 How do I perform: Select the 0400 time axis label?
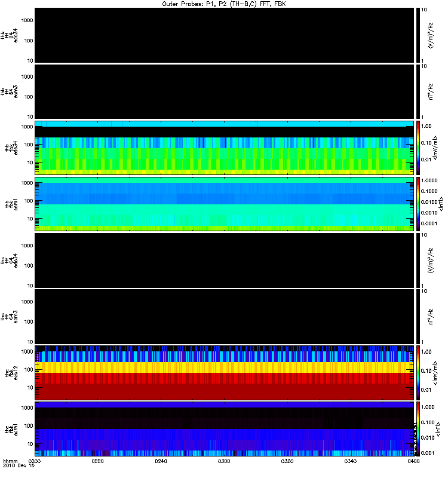pos(413,461)
